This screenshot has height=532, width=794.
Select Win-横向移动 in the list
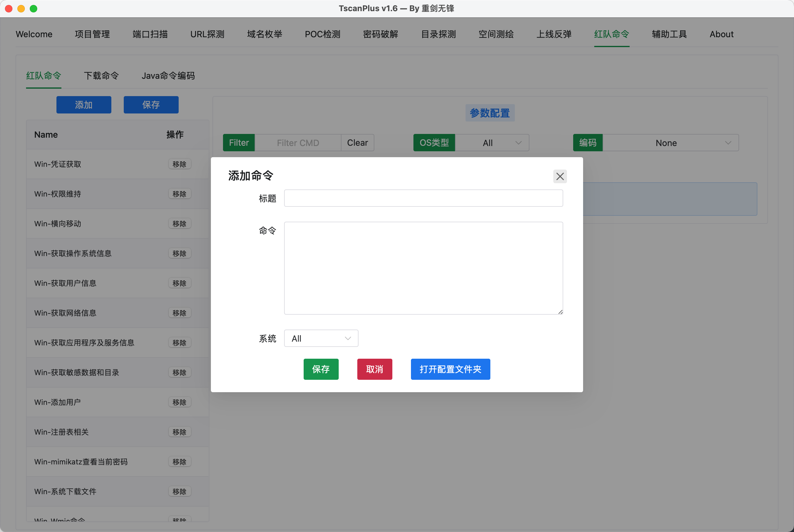[58, 224]
